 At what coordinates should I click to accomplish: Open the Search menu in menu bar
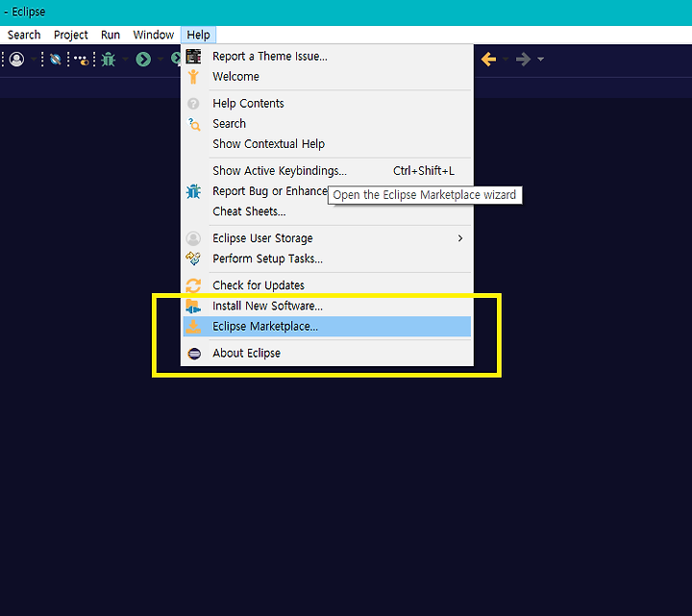[24, 35]
